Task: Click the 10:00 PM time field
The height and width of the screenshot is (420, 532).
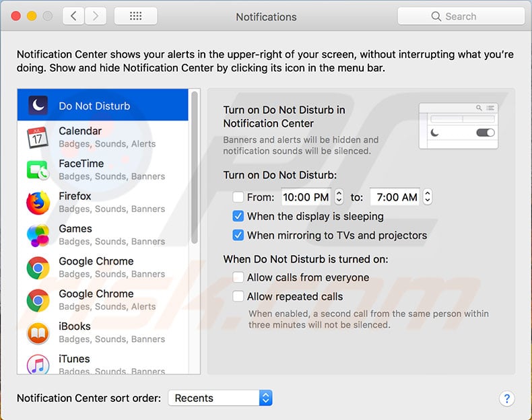Action: click(306, 197)
